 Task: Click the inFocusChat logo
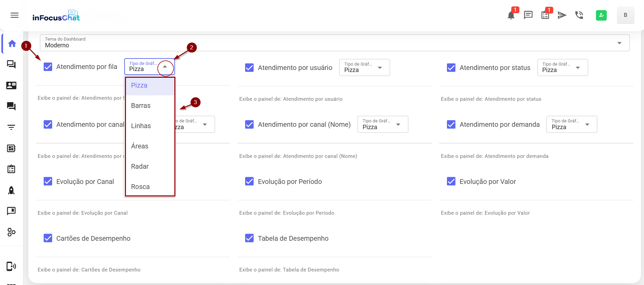(x=56, y=16)
